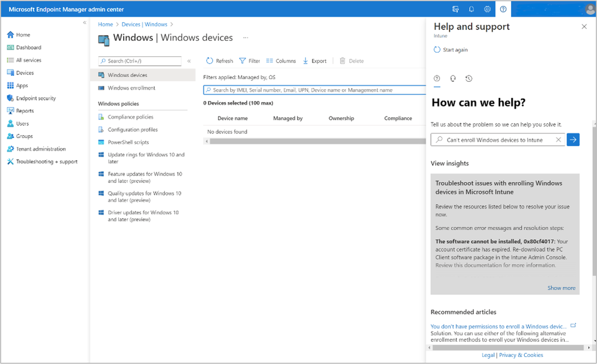Image resolution: width=597 pixels, height=364 pixels.
Task: Select the help question tab icon
Action: pyautogui.click(x=437, y=78)
